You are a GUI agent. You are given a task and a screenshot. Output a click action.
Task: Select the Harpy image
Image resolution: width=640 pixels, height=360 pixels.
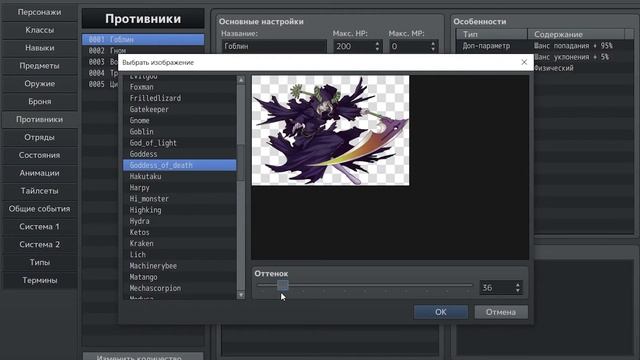pos(180,188)
